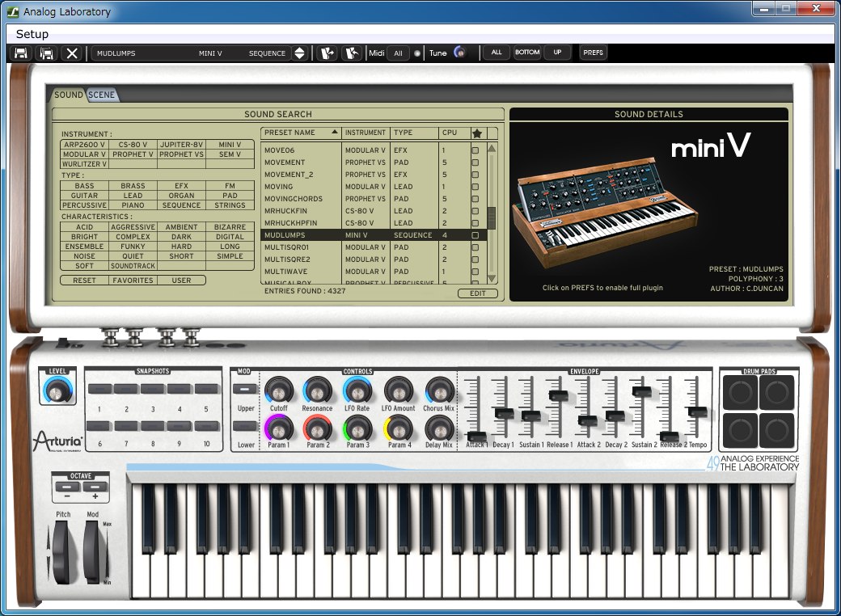Click the Save As double-floppy icon
The width and height of the screenshot is (841, 616).
click(x=47, y=53)
